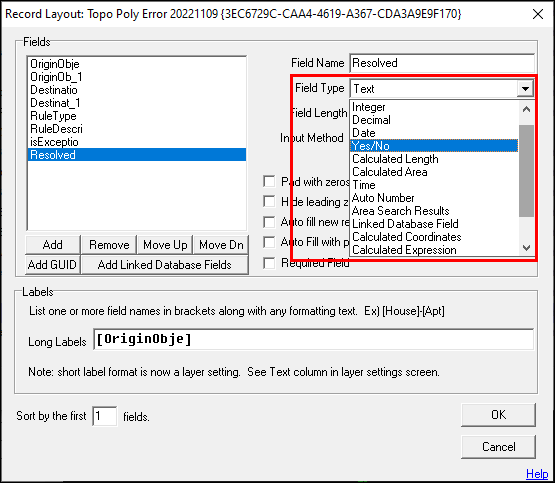Edit the Field Name input box
Screen dimensions: 555x483
click(442, 63)
